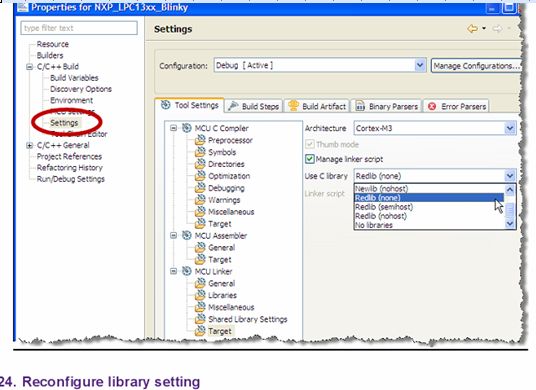Viewport: 536px width, 390px height.
Task: Toggle the Manage linker script checkbox
Action: coord(310,159)
